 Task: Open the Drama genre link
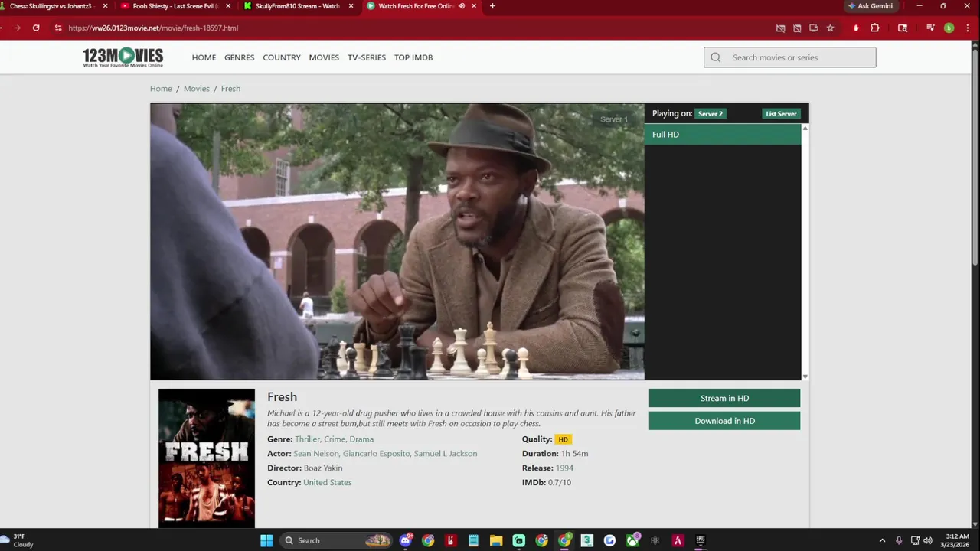[361, 439]
